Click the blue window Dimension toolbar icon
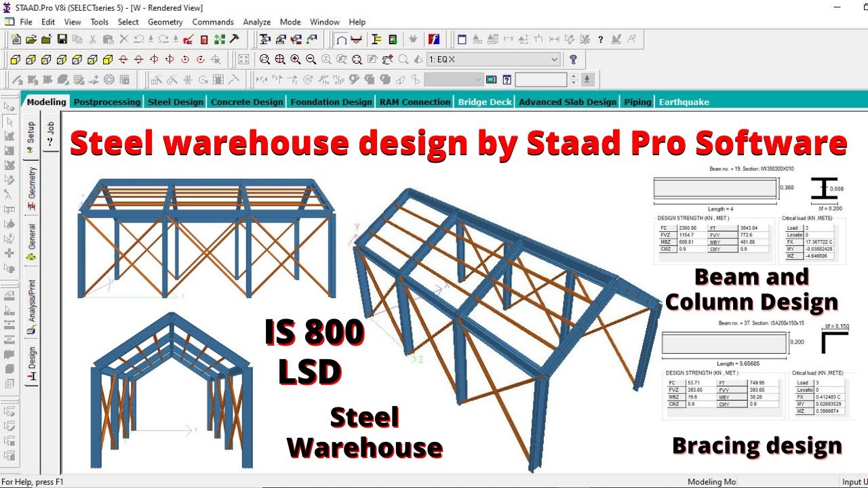Screen dimensions: 868x488 coord(462,39)
